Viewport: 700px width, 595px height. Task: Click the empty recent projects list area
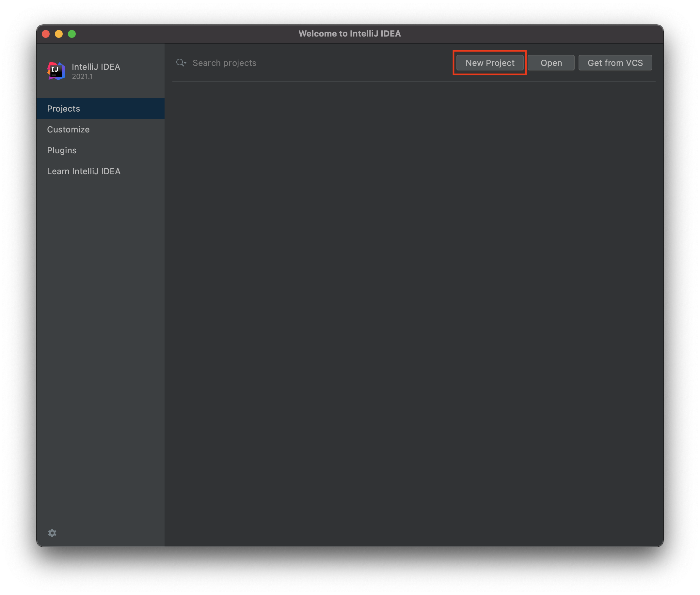[x=413, y=304]
